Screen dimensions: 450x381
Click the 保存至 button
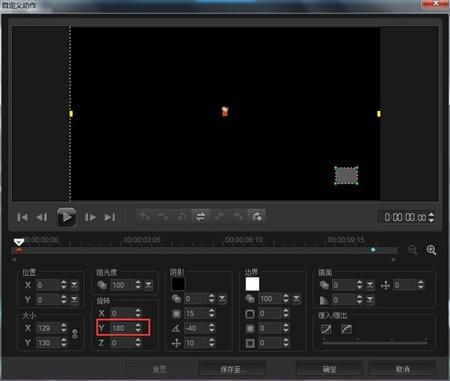tap(232, 369)
